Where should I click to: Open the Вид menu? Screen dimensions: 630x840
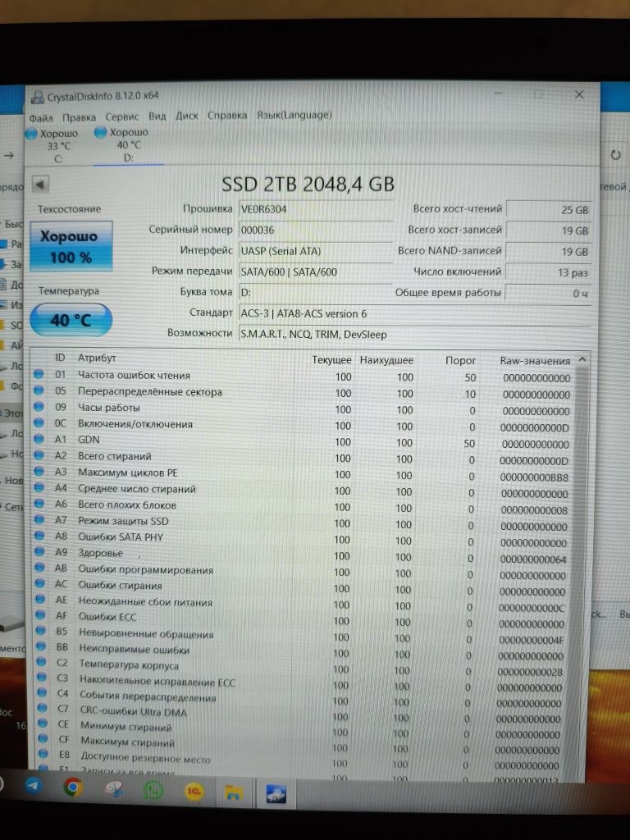tap(157, 116)
